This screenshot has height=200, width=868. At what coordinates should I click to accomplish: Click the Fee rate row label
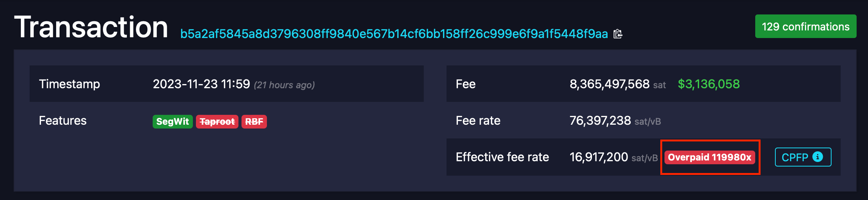[478, 121]
